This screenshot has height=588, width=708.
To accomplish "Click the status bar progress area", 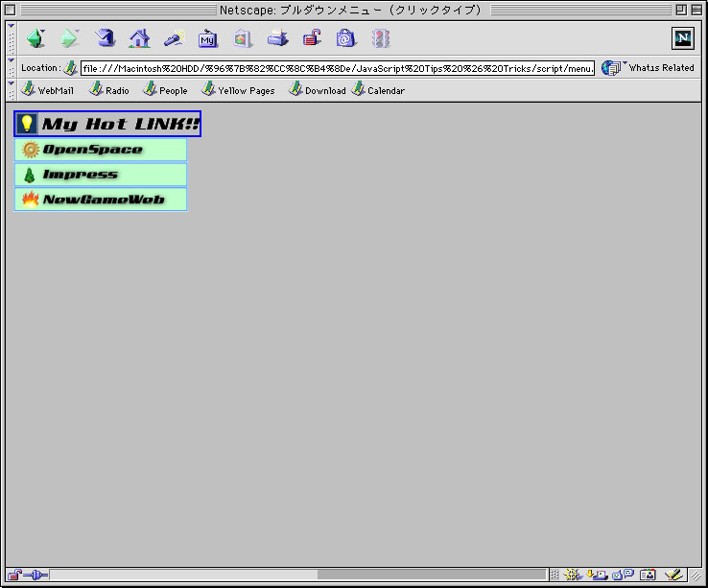I will coord(297,575).
